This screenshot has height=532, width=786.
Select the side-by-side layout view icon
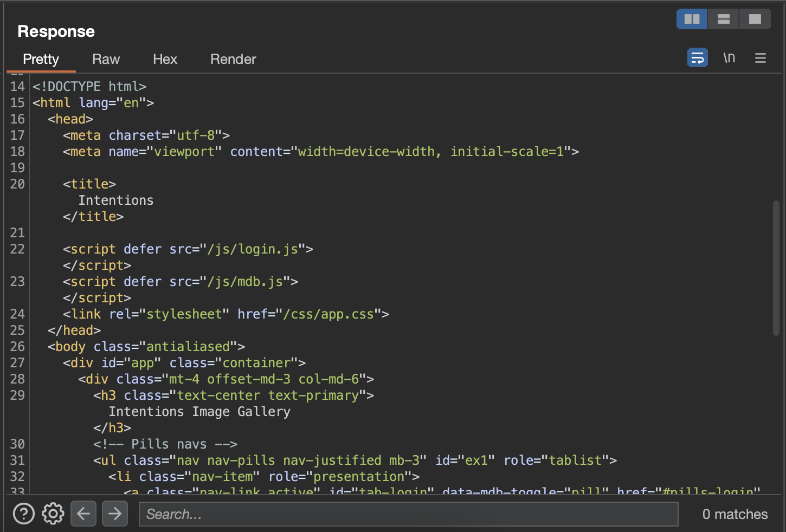tap(692, 20)
